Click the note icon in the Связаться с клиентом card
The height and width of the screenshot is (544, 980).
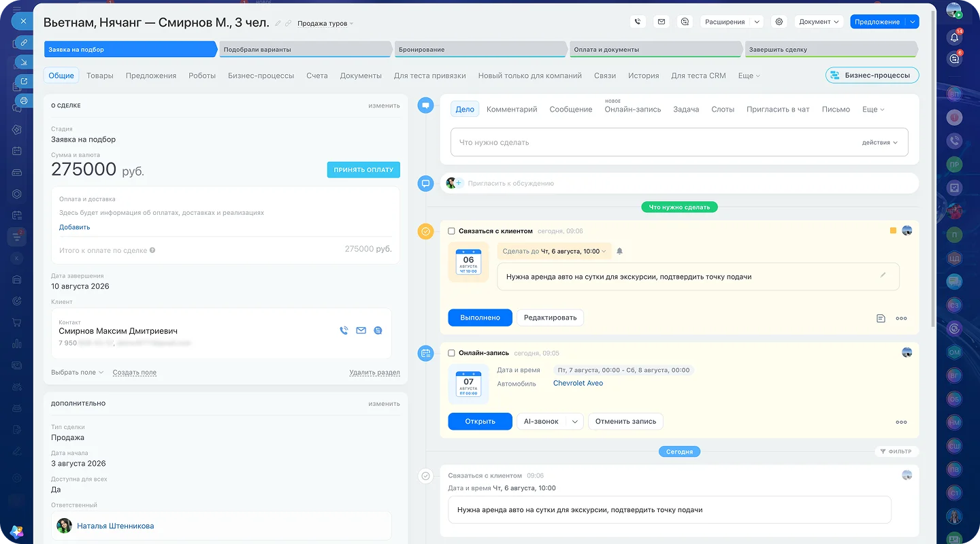pos(881,318)
